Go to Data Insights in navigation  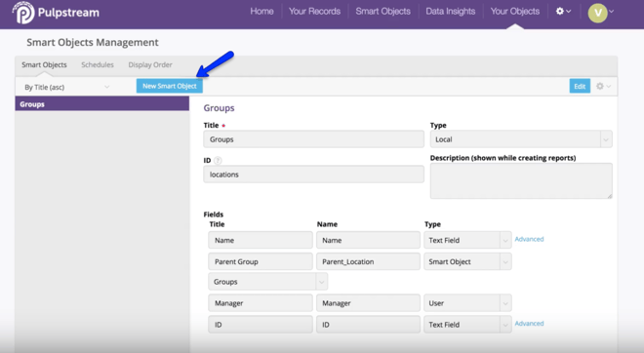451,12
